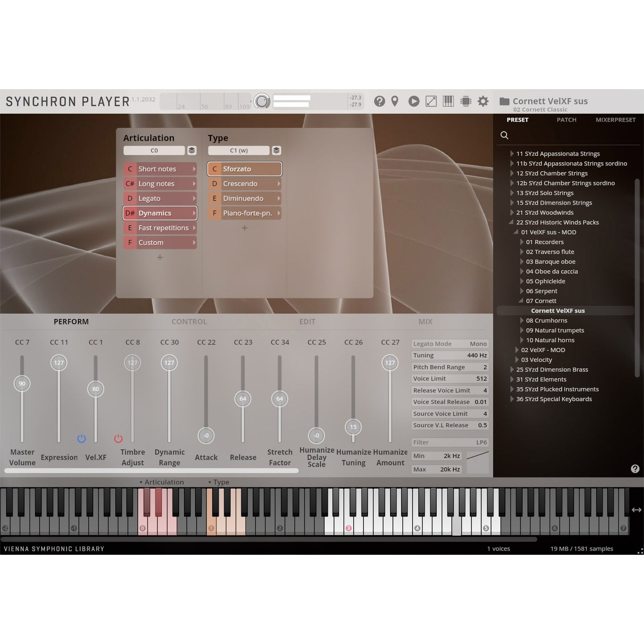Toggle Legato Mode Mono setting
This screenshot has width=644, height=644.
[x=450, y=344]
